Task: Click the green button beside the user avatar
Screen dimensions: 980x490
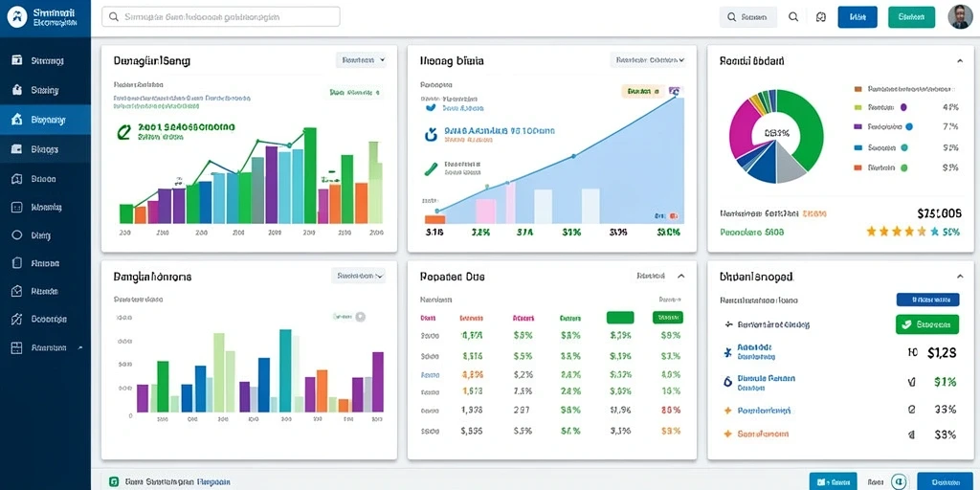Action: [x=911, y=17]
